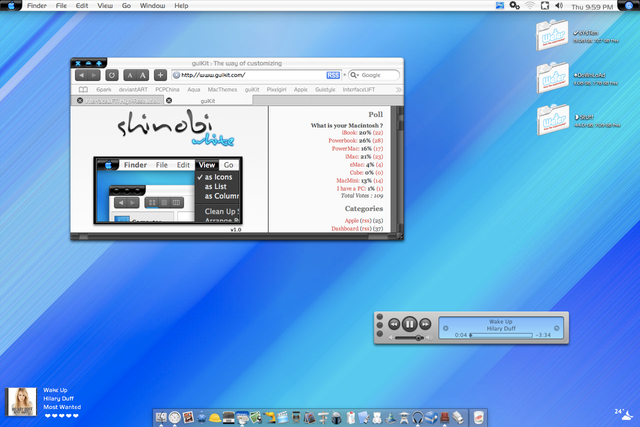Click the clapperboard dock icon
This screenshot has height=427, width=640.
click(282, 417)
